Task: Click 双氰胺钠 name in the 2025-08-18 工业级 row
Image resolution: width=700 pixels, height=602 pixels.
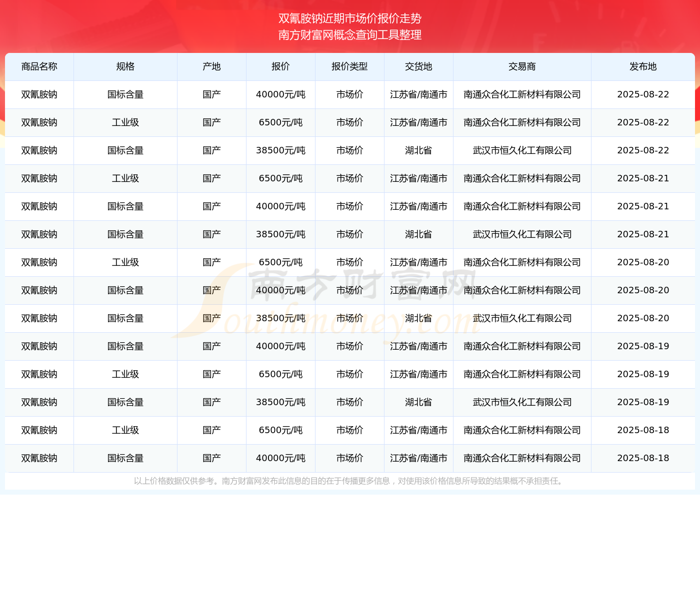Action: pos(39,430)
